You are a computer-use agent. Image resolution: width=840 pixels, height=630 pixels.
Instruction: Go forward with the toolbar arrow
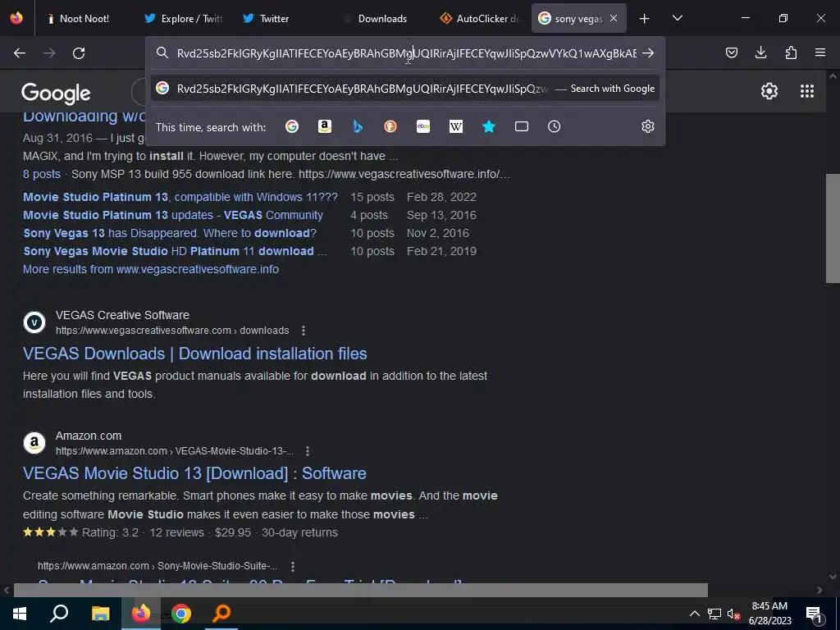(49, 53)
